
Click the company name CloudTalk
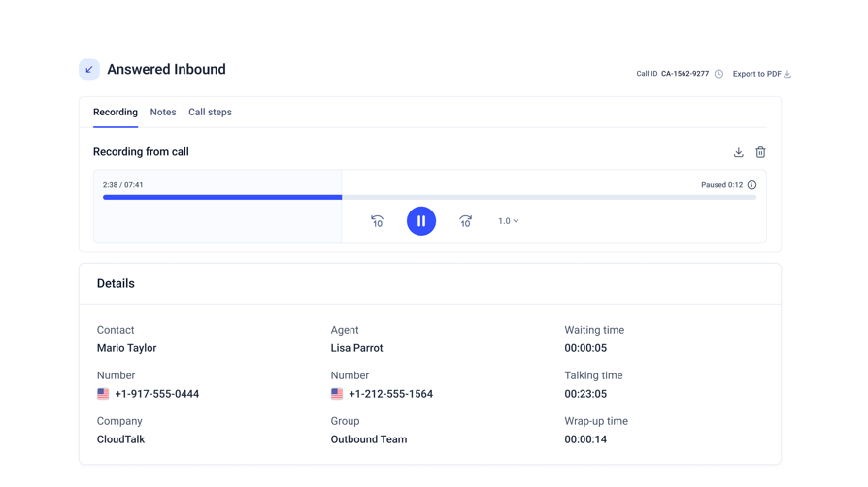(x=120, y=439)
